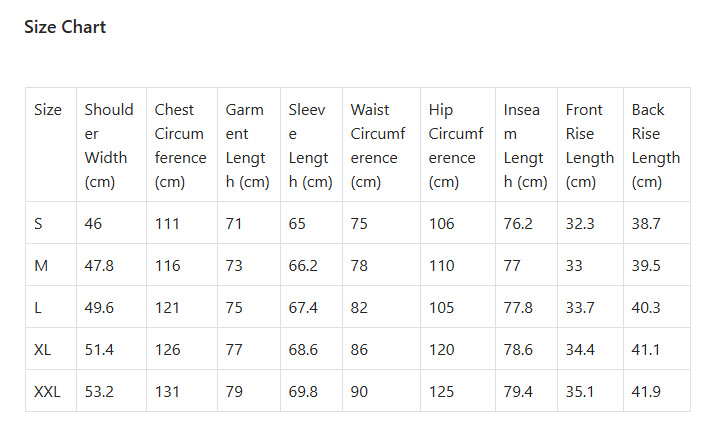719x437 pixels.
Task: Select the Inseam Length (cm) header cell
Action: (x=525, y=145)
